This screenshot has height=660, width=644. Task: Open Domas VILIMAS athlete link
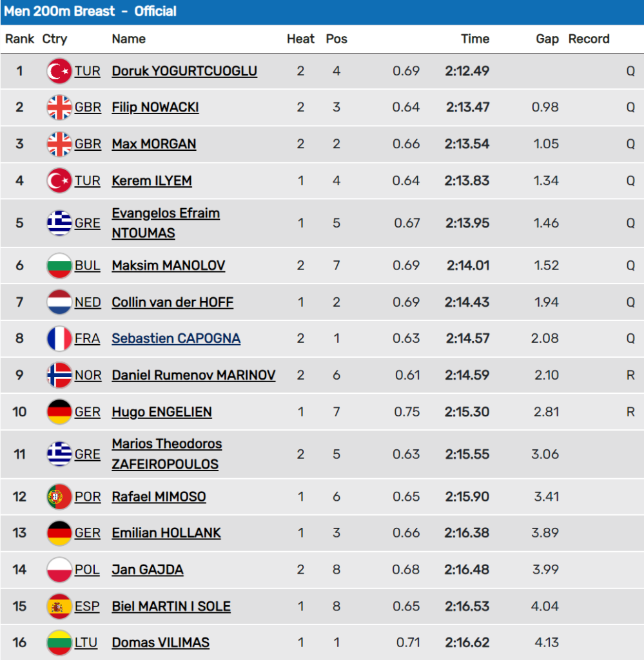161,643
